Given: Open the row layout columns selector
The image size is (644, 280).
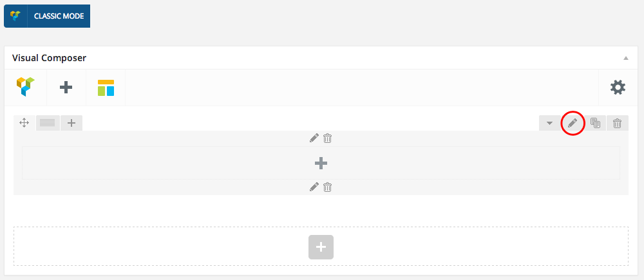Looking at the screenshot, I should pyautogui.click(x=48, y=123).
